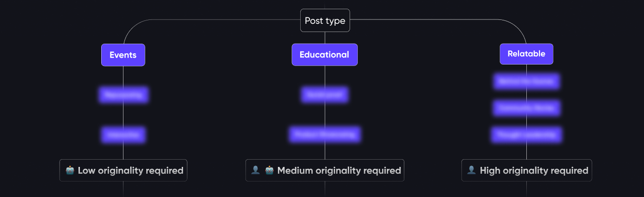The width and height of the screenshot is (644, 197).
Task: Click the top blurred node under Relatable
Action: [526, 82]
